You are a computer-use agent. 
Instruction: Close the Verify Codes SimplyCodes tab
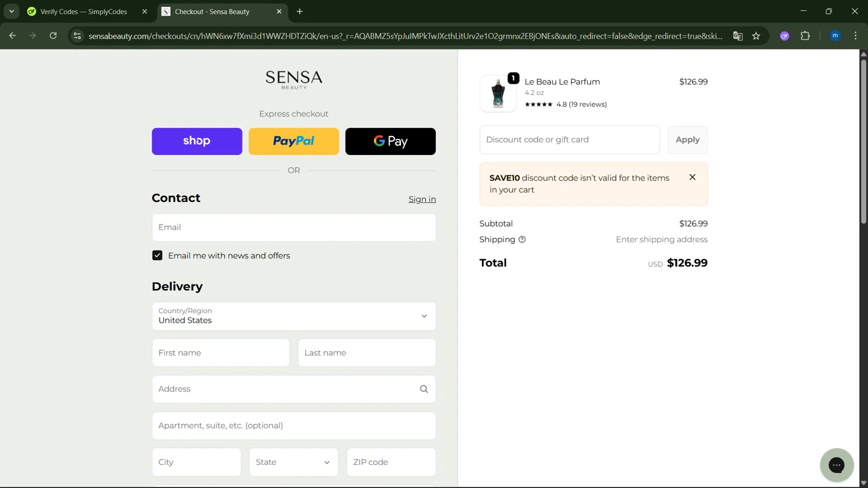click(x=145, y=12)
